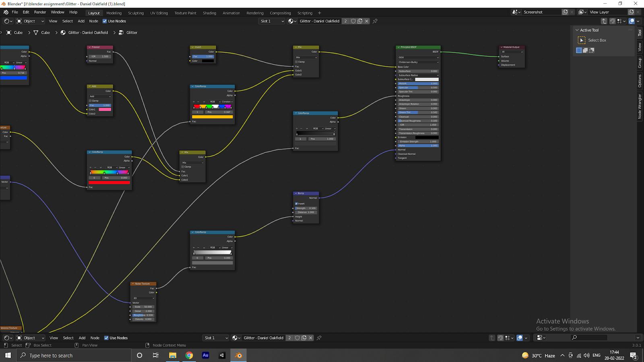Viewport: 644px width, 362px height.
Task: Open the File menu
Action: pos(15,12)
